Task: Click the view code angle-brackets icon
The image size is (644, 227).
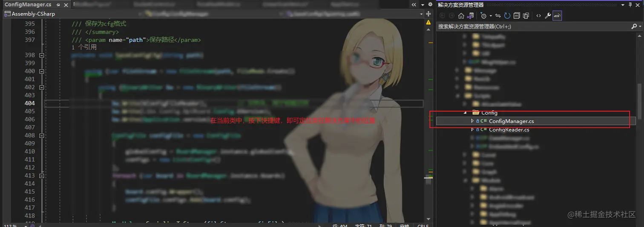Action: pos(538,16)
